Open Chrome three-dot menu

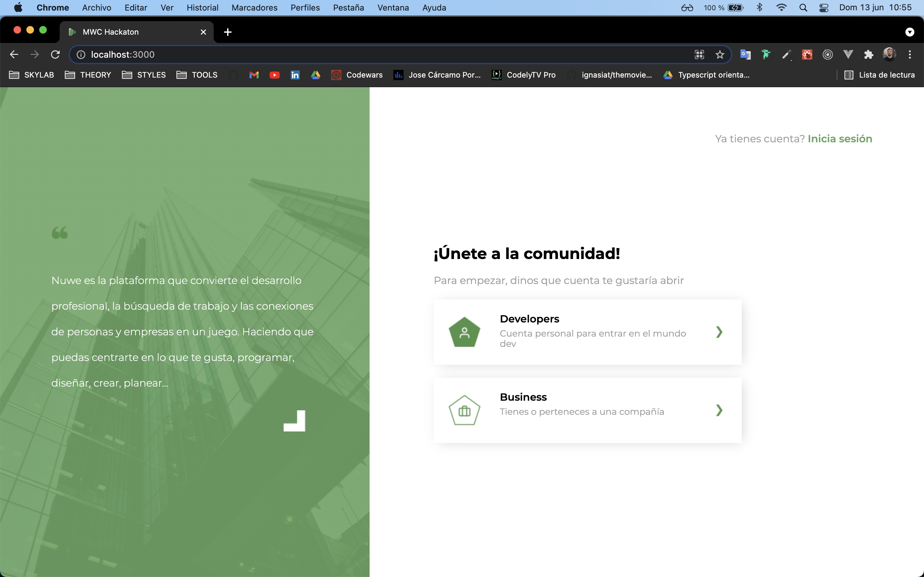pos(910,54)
